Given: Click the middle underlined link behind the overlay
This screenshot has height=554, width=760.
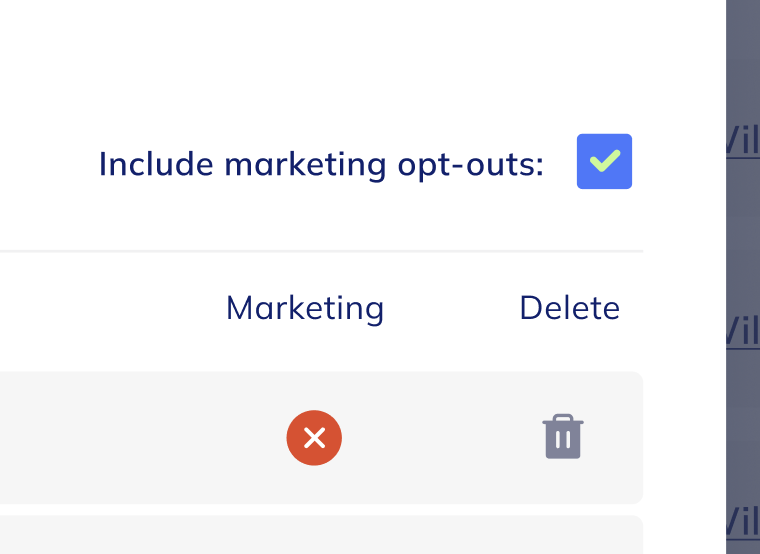Looking at the screenshot, I should pyautogui.click(x=744, y=332).
